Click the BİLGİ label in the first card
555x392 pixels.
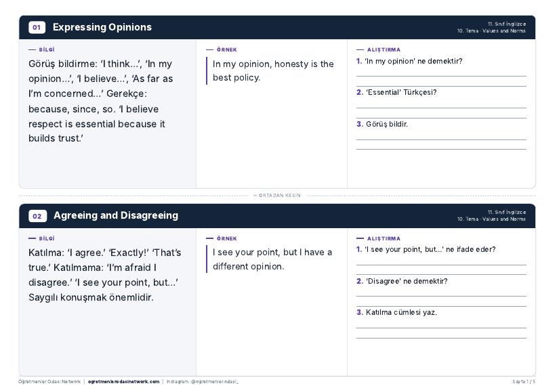coord(47,50)
